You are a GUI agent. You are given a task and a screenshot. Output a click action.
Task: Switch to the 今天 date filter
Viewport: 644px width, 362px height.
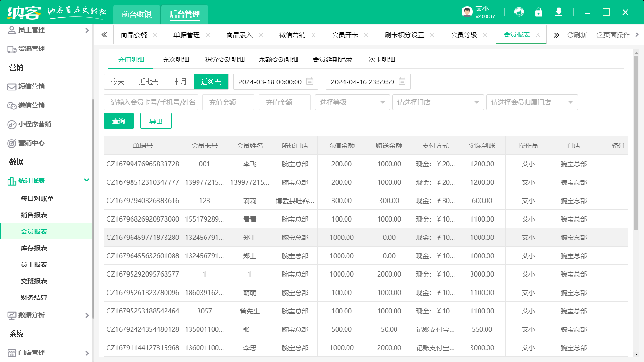117,81
